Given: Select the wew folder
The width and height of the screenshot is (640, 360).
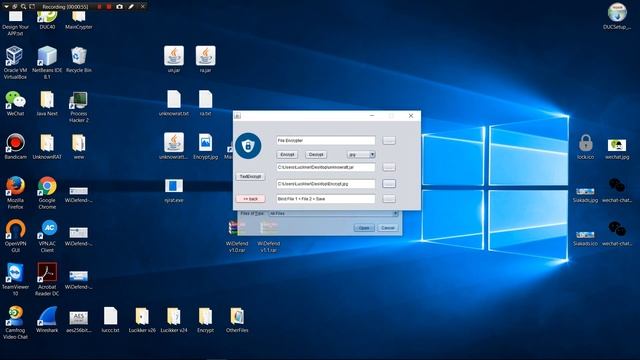Looking at the screenshot, I should [78, 146].
